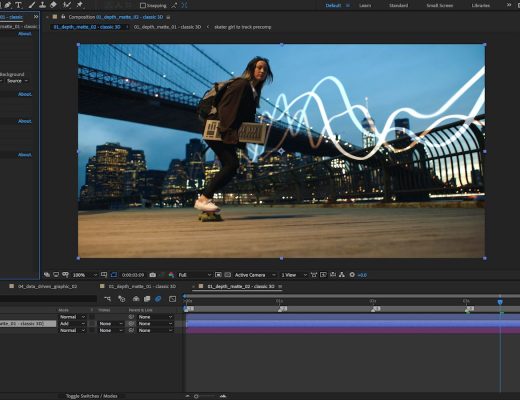Expand the workspace overflow chevron
The height and width of the screenshot is (400, 520).
coord(509,5)
